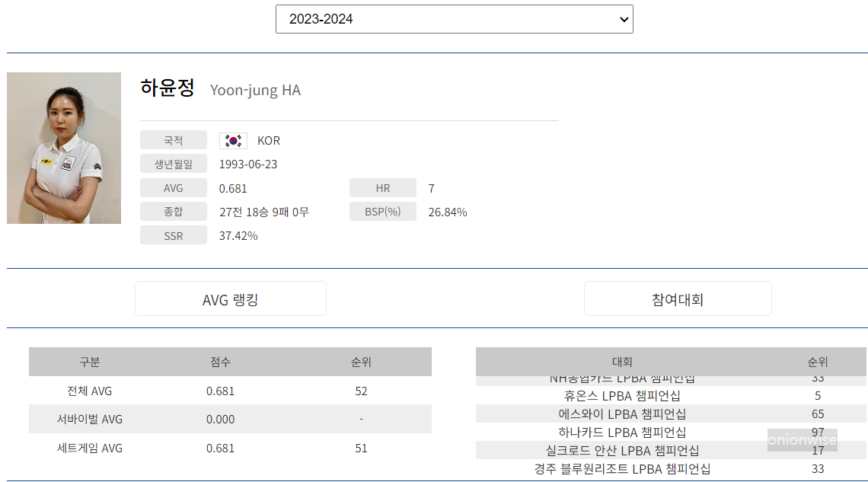Open the 2023-2024 season dropdown
Viewport: 868px width, 482px height.
click(x=454, y=19)
